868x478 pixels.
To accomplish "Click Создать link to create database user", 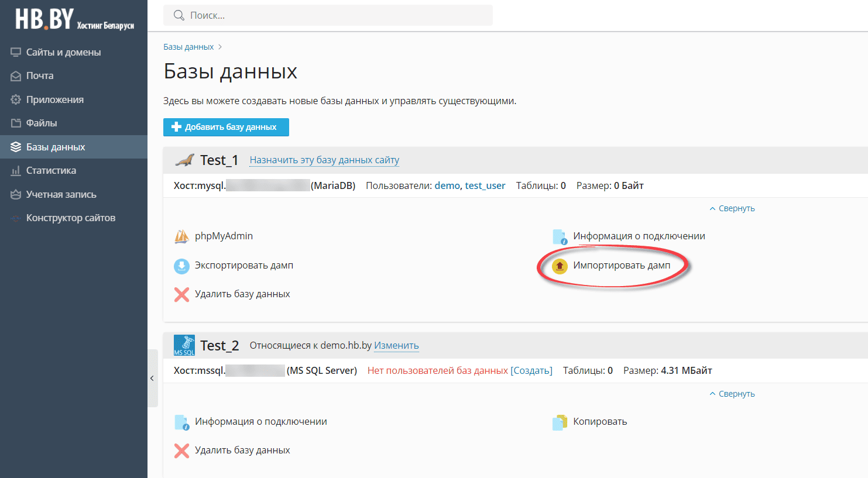I will pyautogui.click(x=531, y=370).
